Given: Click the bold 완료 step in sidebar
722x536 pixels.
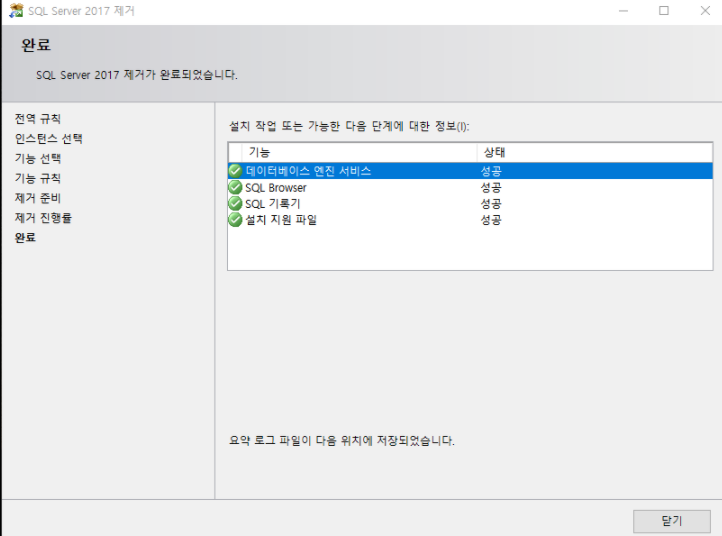Looking at the screenshot, I should (25, 238).
